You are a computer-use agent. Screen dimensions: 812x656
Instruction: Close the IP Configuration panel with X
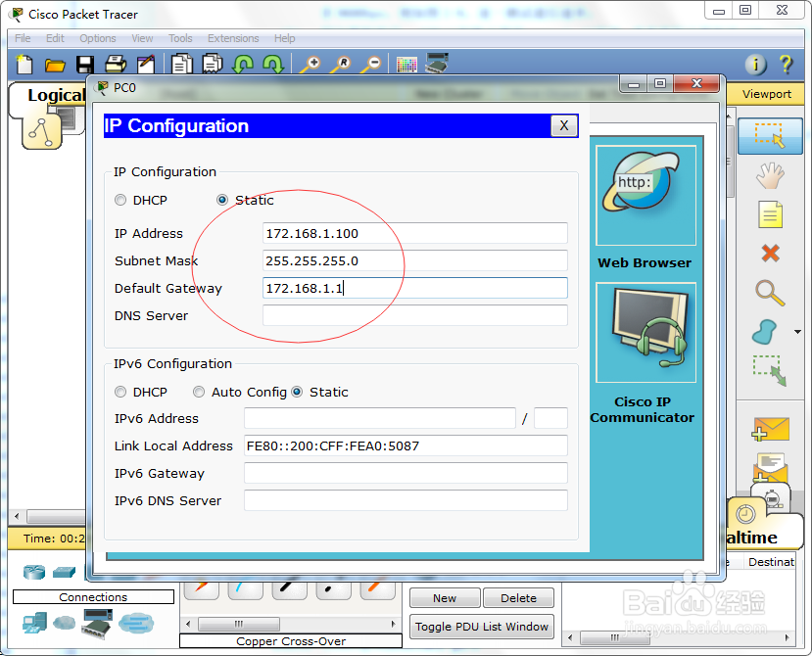tap(564, 125)
